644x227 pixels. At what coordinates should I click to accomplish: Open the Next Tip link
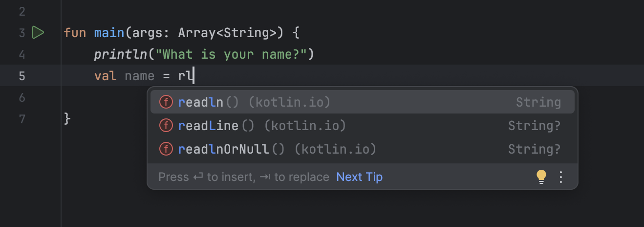pos(359,177)
